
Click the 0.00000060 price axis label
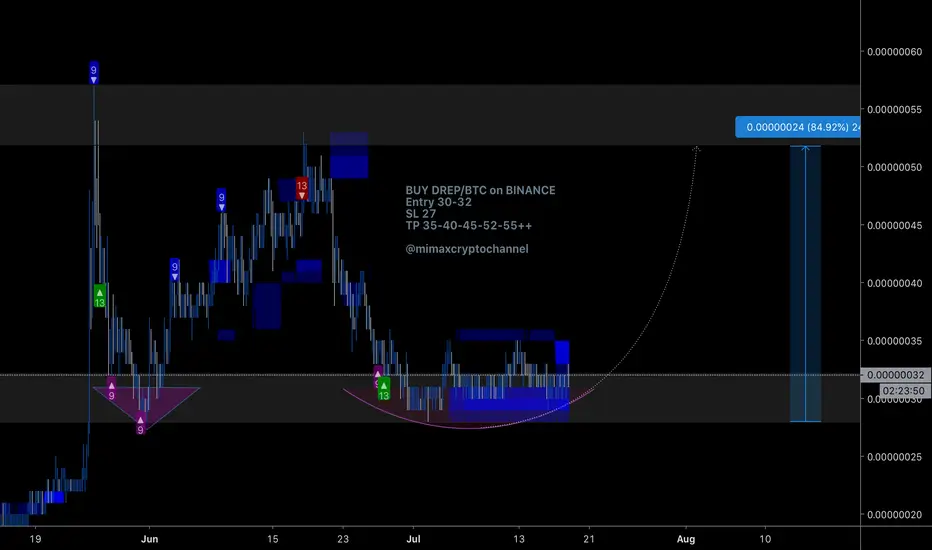[895, 52]
